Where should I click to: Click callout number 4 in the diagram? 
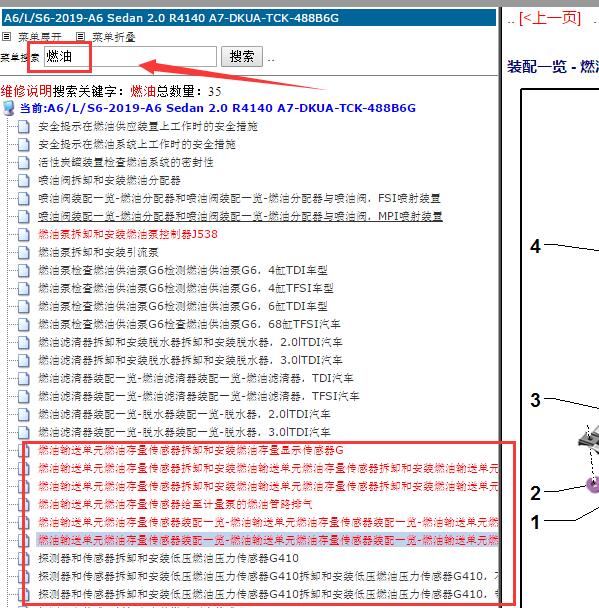point(535,246)
